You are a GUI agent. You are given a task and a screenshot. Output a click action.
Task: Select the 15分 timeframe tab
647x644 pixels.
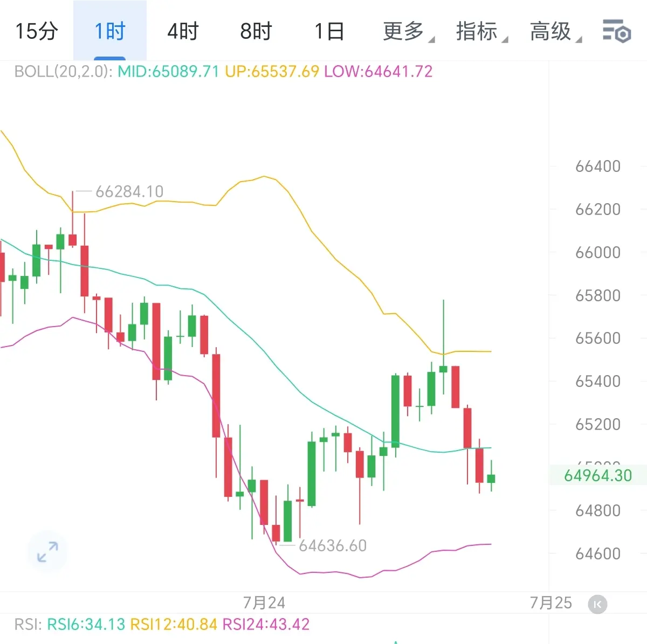click(36, 31)
